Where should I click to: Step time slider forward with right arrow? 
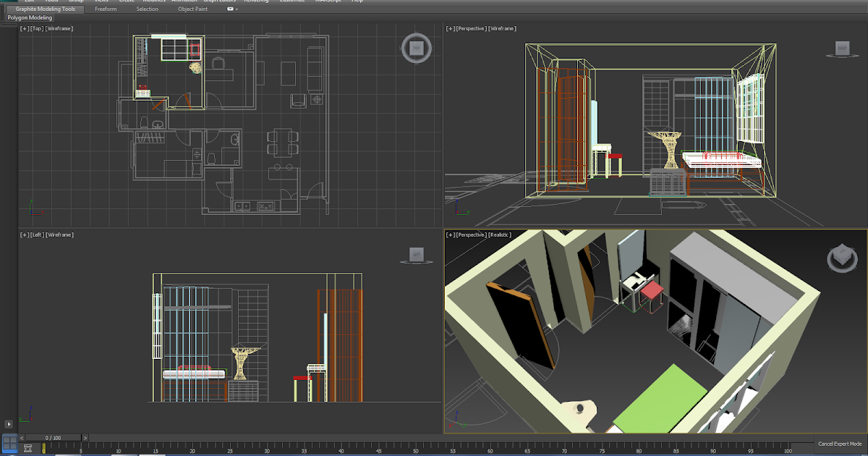tap(86, 438)
